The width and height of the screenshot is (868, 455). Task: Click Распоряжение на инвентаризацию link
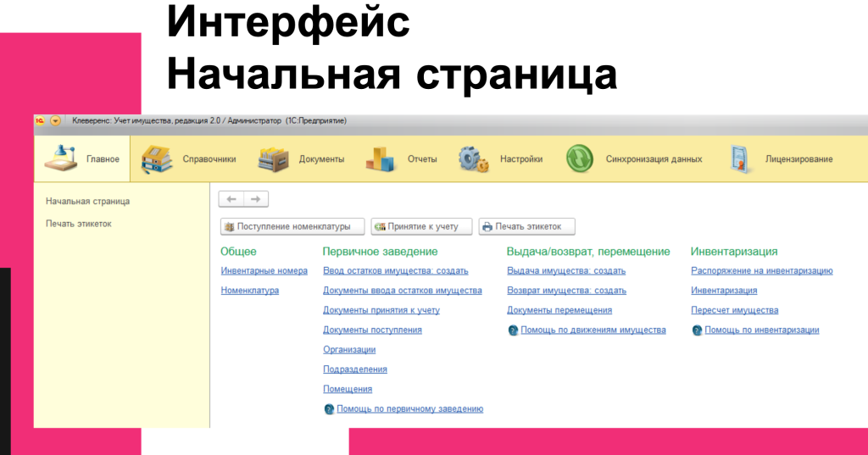coord(761,271)
